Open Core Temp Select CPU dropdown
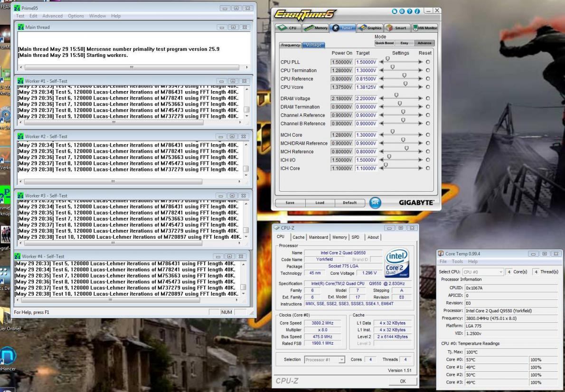The width and height of the screenshot is (565, 392). point(483,272)
